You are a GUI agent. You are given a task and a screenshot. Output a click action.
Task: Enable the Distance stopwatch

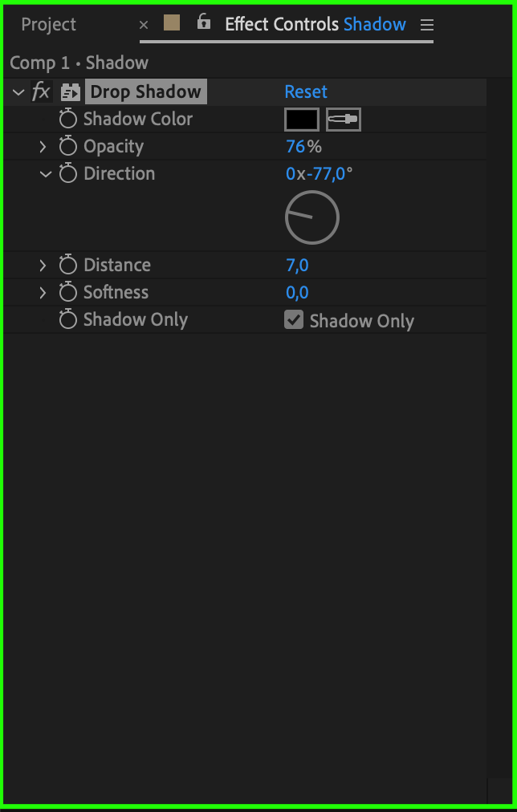[x=68, y=265]
